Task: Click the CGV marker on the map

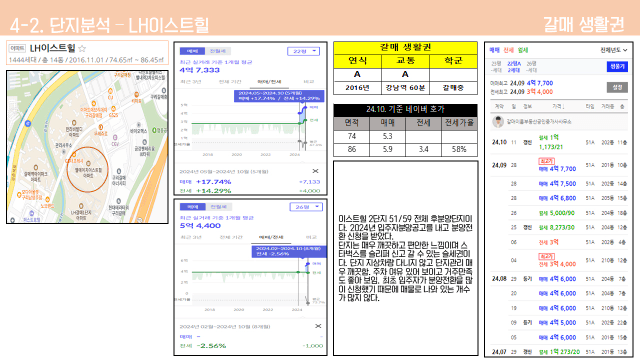Action: (115, 138)
